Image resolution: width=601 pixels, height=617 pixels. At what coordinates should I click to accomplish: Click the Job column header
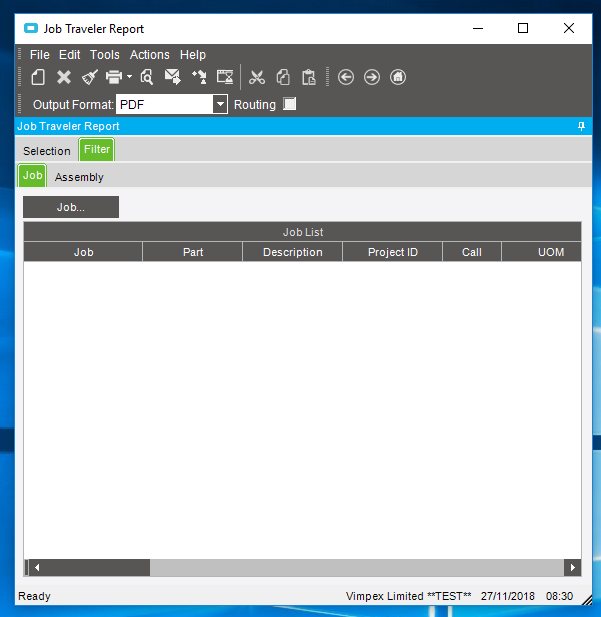(x=83, y=252)
